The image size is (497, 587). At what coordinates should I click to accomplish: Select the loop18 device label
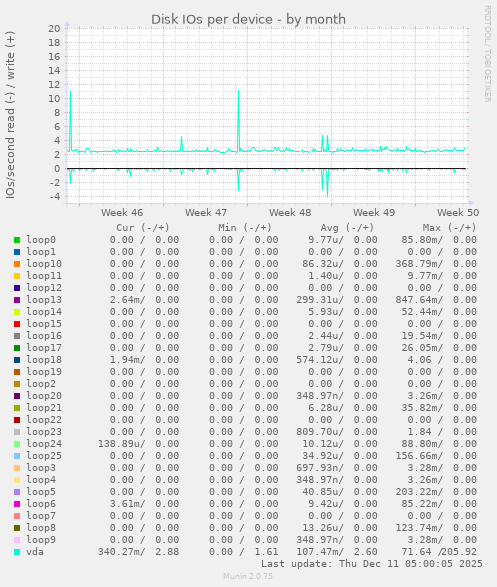click(x=44, y=360)
